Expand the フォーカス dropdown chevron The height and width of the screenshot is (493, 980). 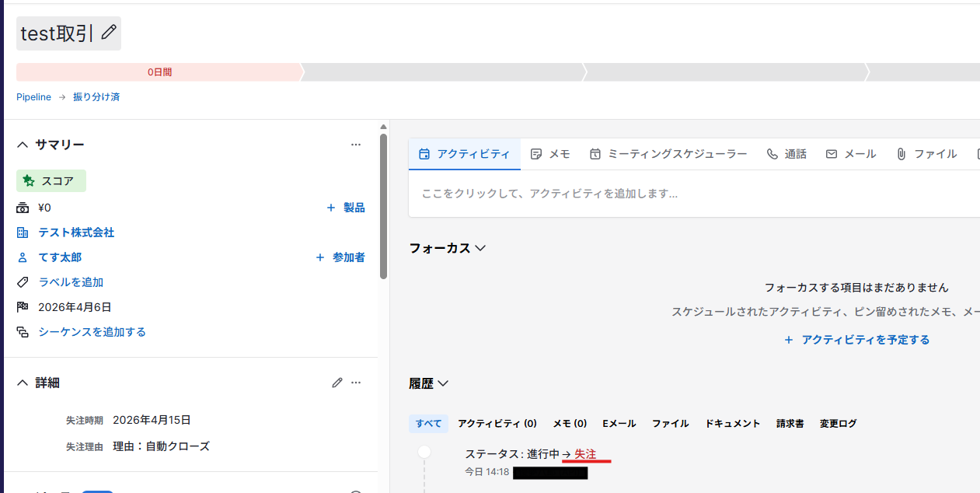point(480,248)
